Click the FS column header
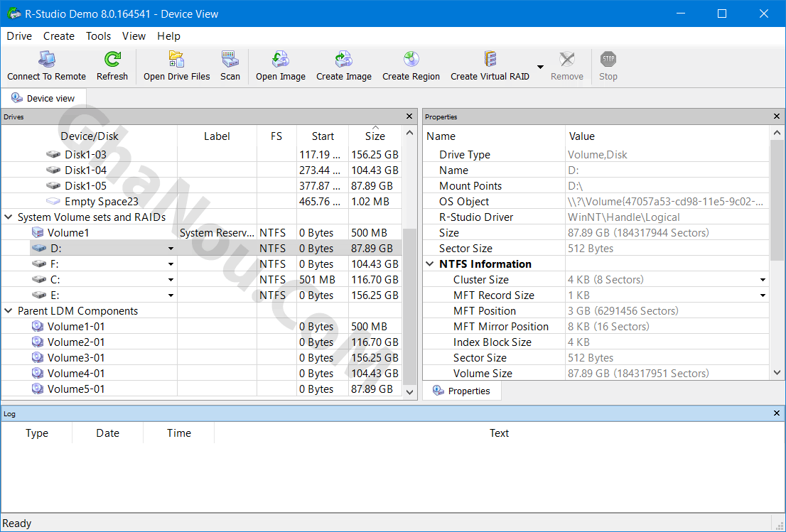This screenshot has width=786, height=532. click(276, 136)
